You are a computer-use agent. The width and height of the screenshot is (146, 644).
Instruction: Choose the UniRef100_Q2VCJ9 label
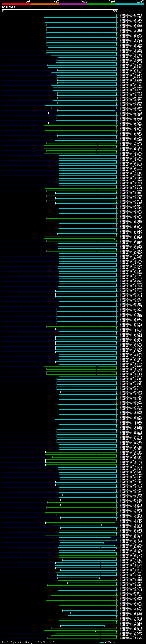tap(131, 63)
